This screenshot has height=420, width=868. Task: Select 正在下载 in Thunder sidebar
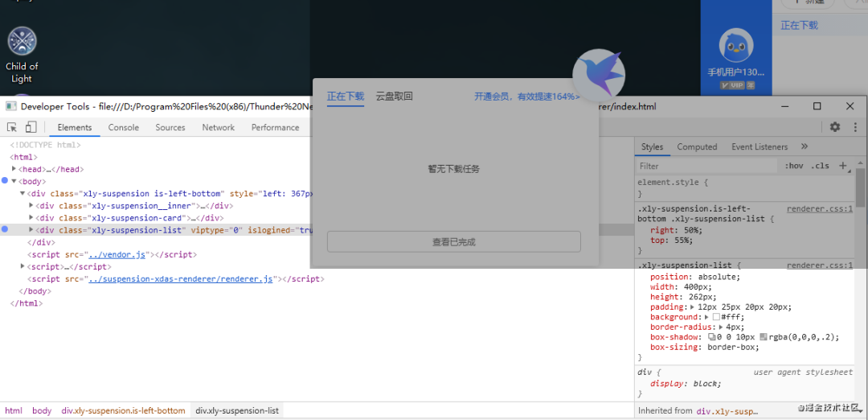point(799,26)
